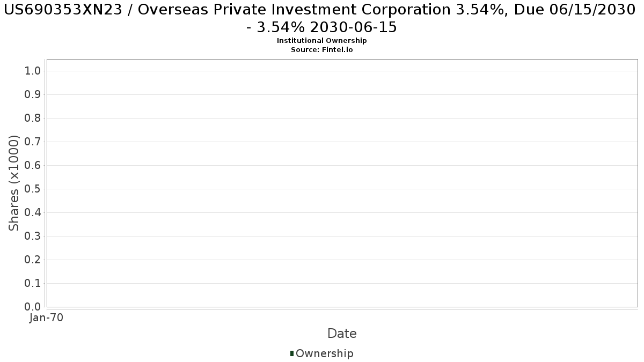644x362 pixels.
Task: Click the 0.9 y-axis tick label
Action: [33, 94]
